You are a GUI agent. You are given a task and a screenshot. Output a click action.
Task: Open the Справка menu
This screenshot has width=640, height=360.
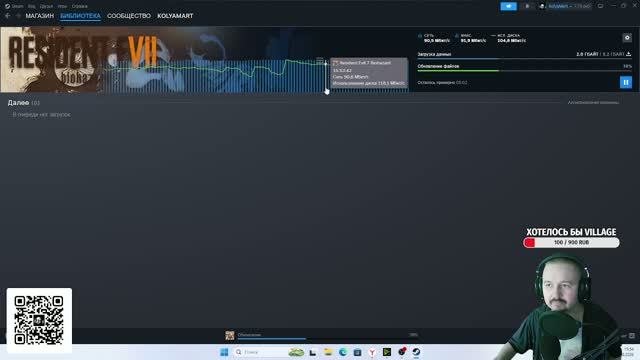point(80,6)
